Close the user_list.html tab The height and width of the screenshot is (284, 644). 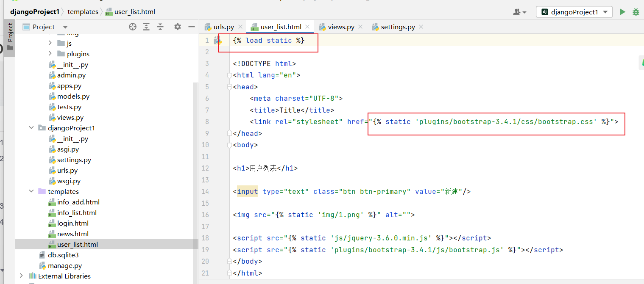[307, 27]
